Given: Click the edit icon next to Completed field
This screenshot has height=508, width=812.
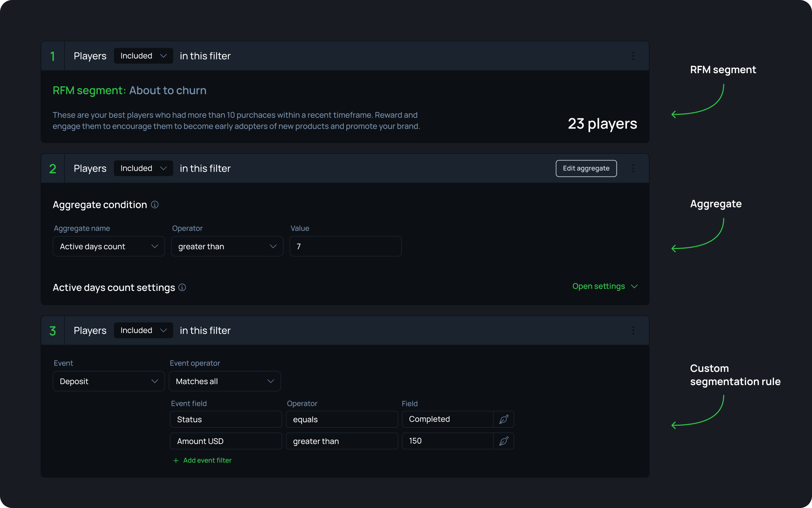Looking at the screenshot, I should point(503,419).
